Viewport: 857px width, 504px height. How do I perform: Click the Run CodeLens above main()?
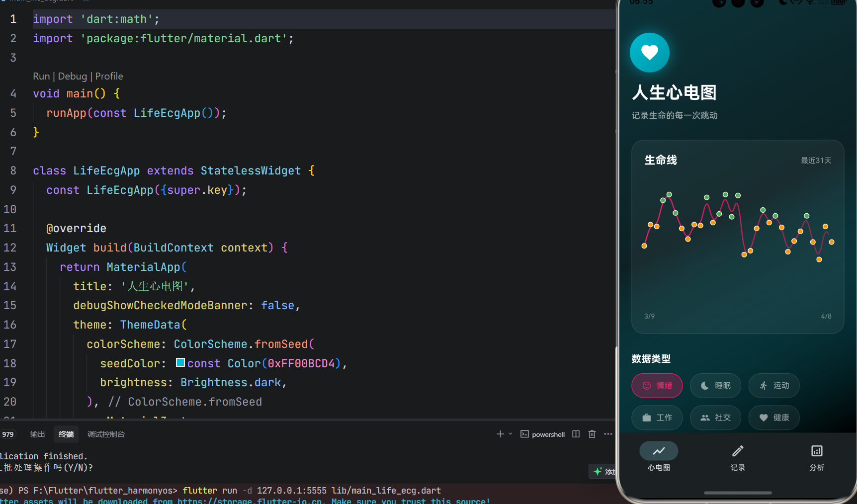[x=41, y=76]
